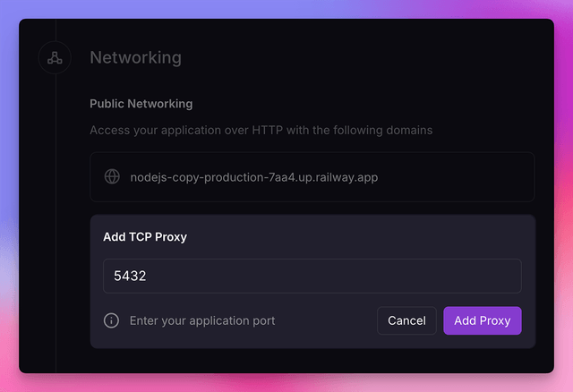Click the 5432 value in the port field
The width and height of the screenshot is (573, 392).
(x=130, y=277)
